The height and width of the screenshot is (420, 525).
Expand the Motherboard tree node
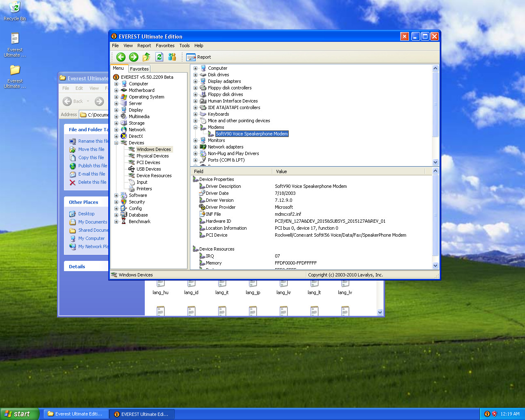coord(116,90)
